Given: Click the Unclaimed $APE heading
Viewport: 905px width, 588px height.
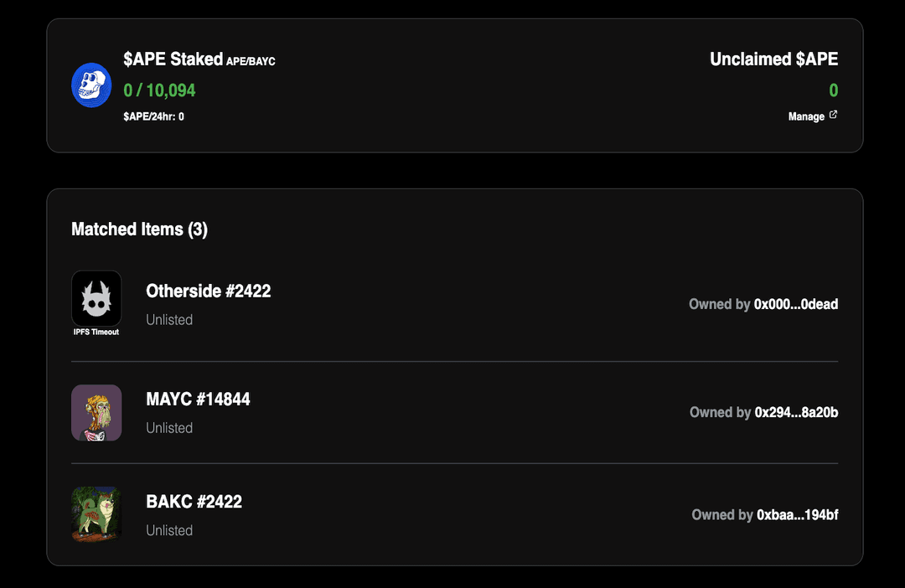Looking at the screenshot, I should tap(773, 59).
